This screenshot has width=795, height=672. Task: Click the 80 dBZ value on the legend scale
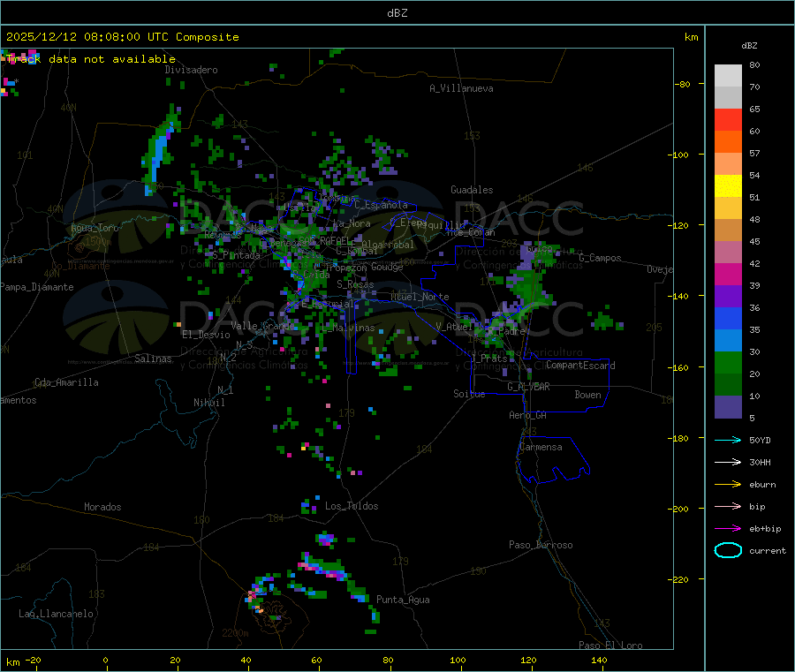pos(754,64)
